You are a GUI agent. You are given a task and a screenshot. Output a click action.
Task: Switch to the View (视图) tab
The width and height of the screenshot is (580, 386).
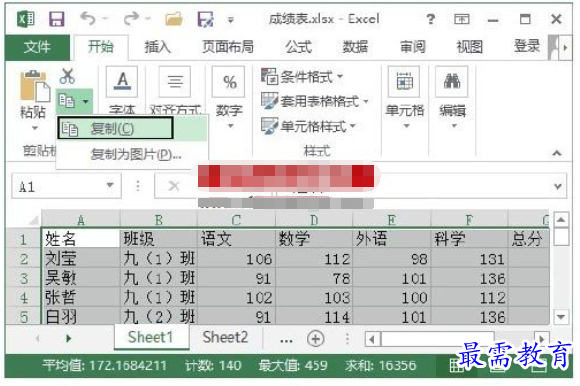pos(470,47)
